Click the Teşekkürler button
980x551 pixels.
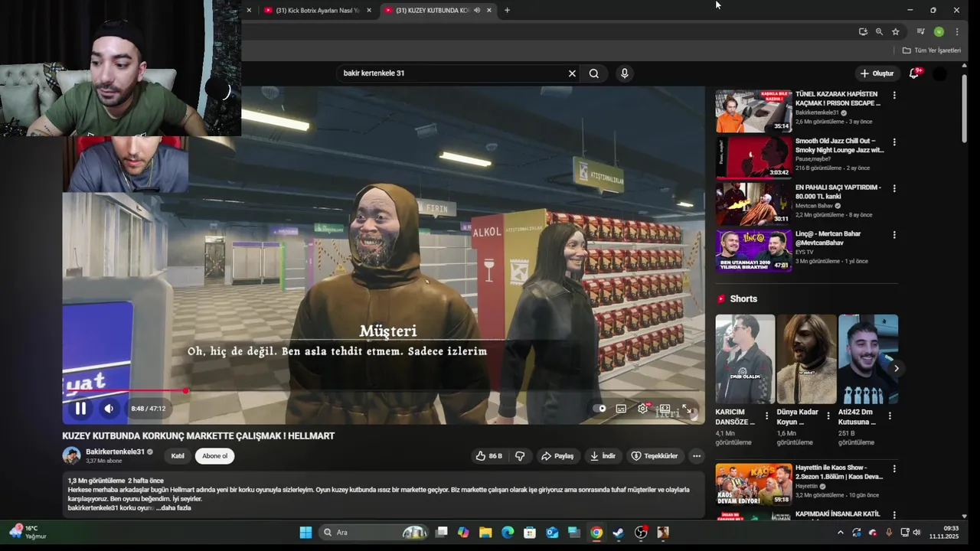coord(655,456)
